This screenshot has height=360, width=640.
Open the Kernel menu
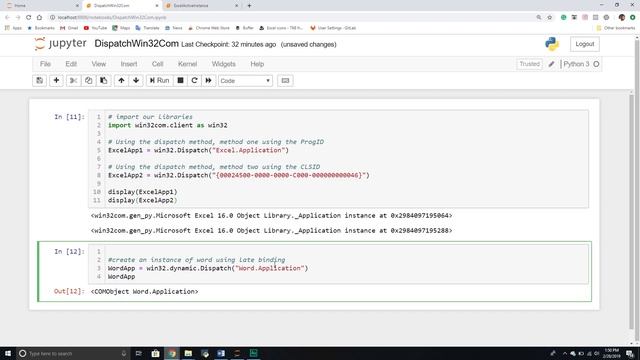tap(188, 64)
